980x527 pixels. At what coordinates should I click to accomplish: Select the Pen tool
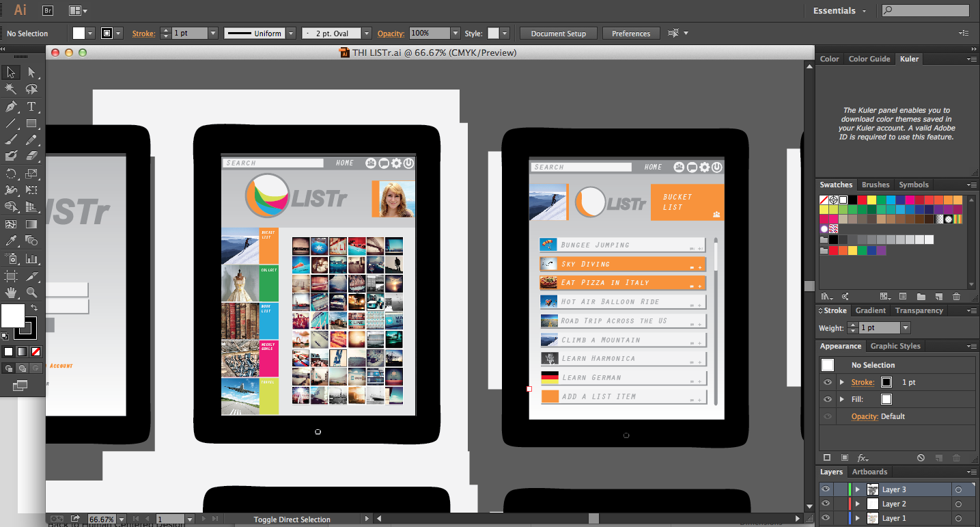(11, 107)
